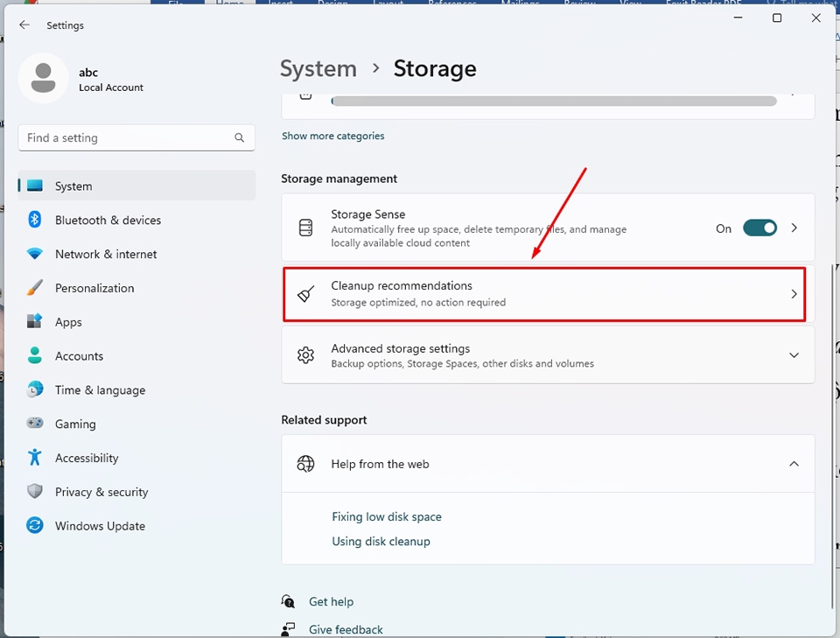Maximize the Settings window
This screenshot has width=840, height=638.
777,18
